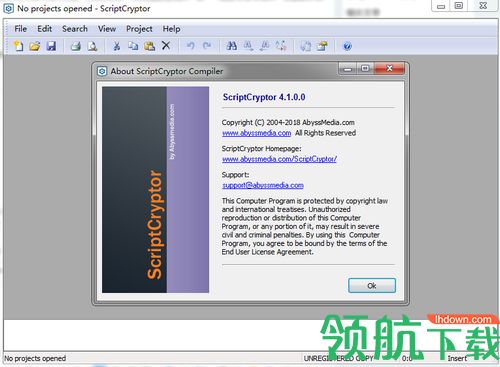The width and height of the screenshot is (500, 367).
Task: Click the Find Next toolbar icon
Action: tap(248, 46)
